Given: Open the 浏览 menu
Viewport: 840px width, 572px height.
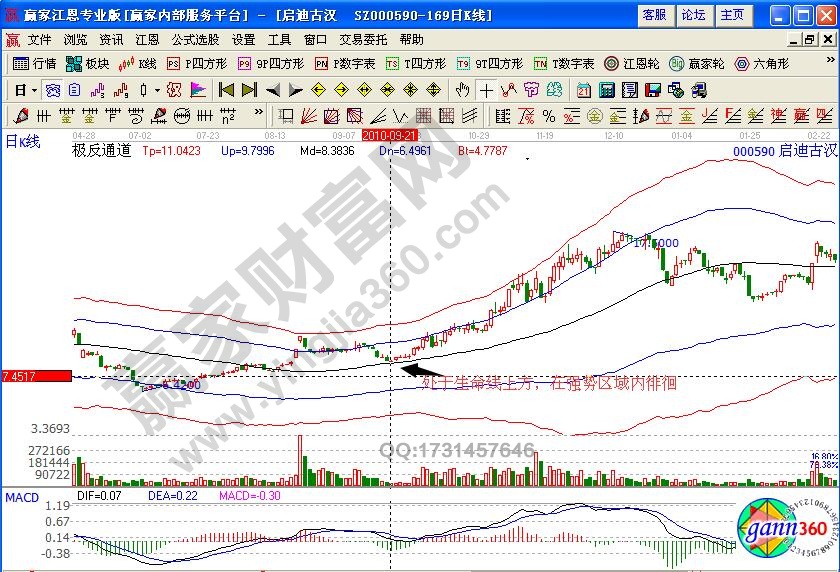Looking at the screenshot, I should click(x=76, y=40).
